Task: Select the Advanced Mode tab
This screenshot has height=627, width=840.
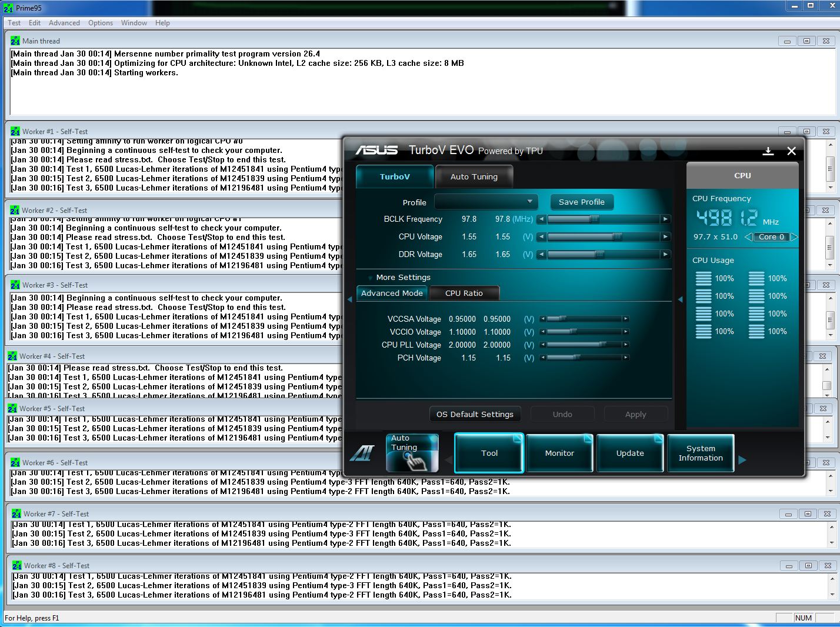Action: (x=392, y=293)
